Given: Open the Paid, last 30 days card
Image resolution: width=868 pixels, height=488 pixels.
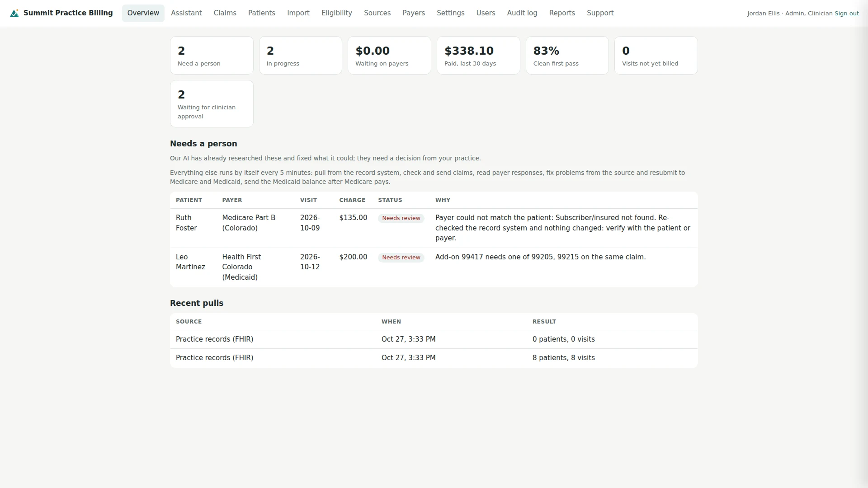Looking at the screenshot, I should pyautogui.click(x=478, y=56).
